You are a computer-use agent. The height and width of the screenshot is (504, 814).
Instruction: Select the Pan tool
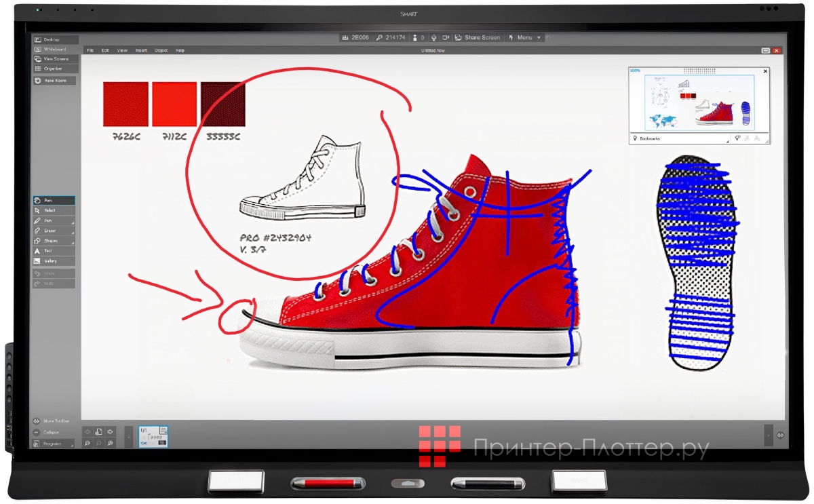click(x=54, y=201)
